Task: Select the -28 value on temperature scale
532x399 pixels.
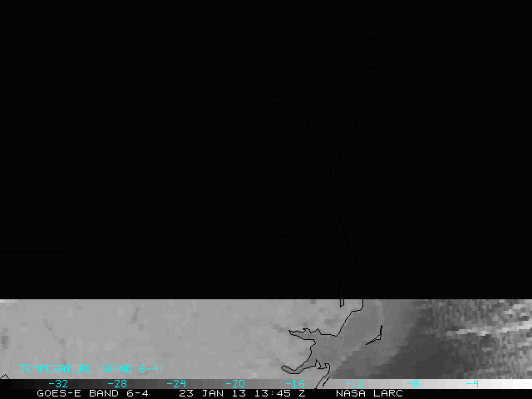Action: [116, 383]
